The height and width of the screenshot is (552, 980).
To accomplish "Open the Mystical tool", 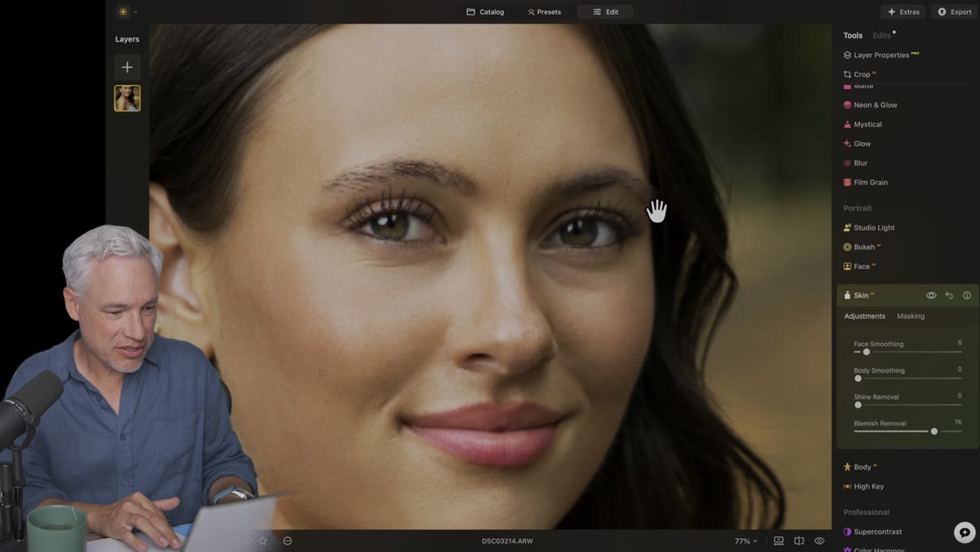I will point(862,124).
